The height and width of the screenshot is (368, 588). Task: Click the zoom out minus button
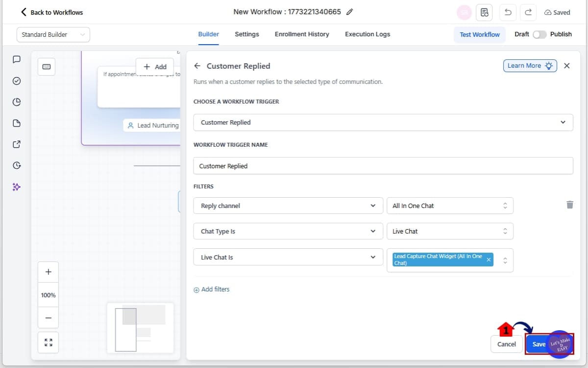48,318
